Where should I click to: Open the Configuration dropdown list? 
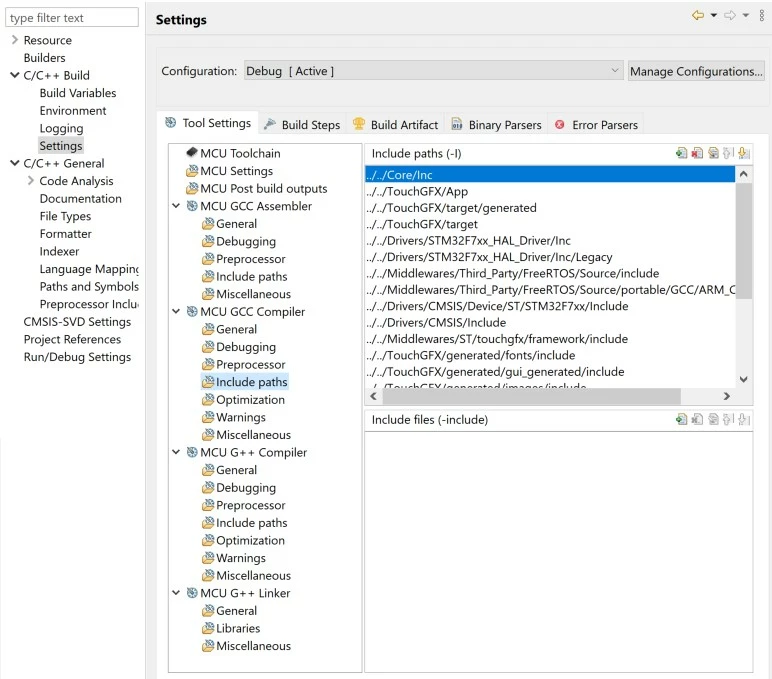tap(433, 71)
